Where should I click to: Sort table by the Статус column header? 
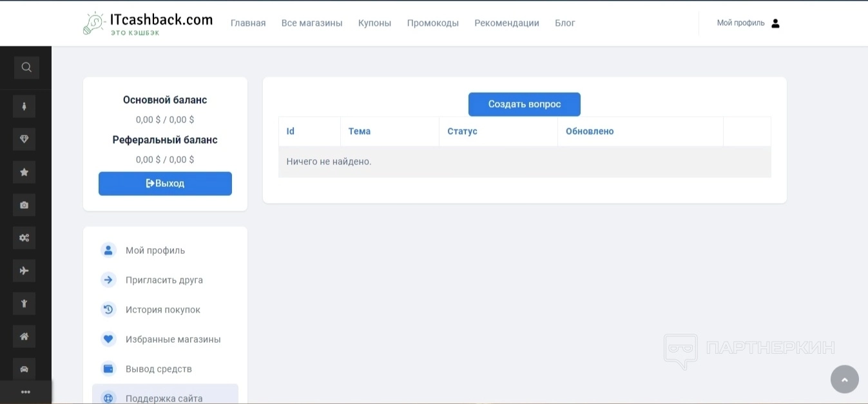click(x=463, y=131)
